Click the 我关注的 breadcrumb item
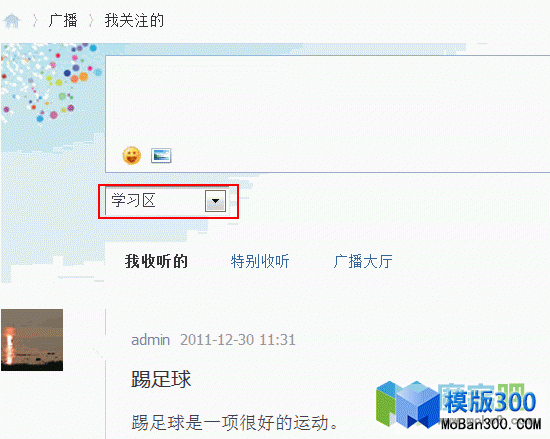Image resolution: width=550 pixels, height=439 pixels. (x=134, y=20)
